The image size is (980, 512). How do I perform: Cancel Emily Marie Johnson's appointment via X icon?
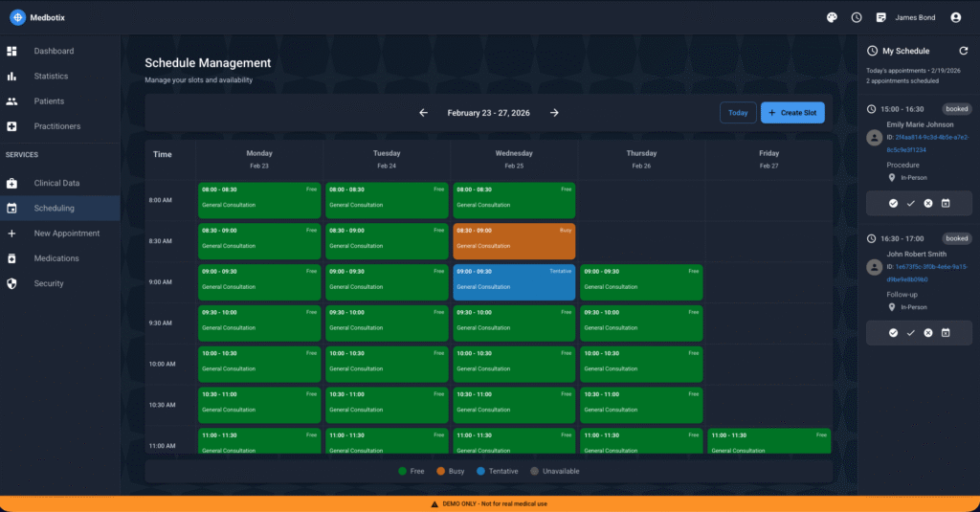click(927, 203)
